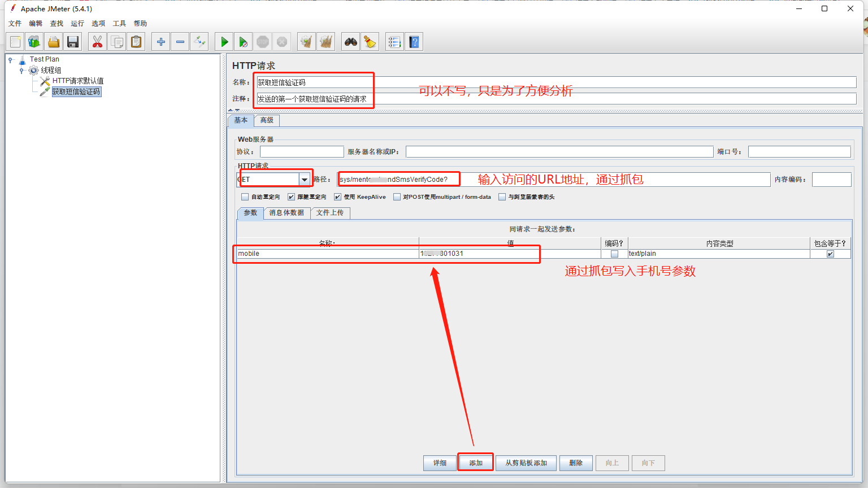Click the Open file folder icon
The height and width of the screenshot is (488, 868).
54,42
